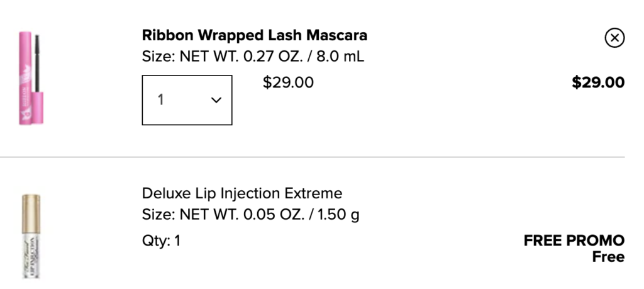Open the Deluxe Lip Injection Extreme link
644x289 pixels.
click(241, 193)
